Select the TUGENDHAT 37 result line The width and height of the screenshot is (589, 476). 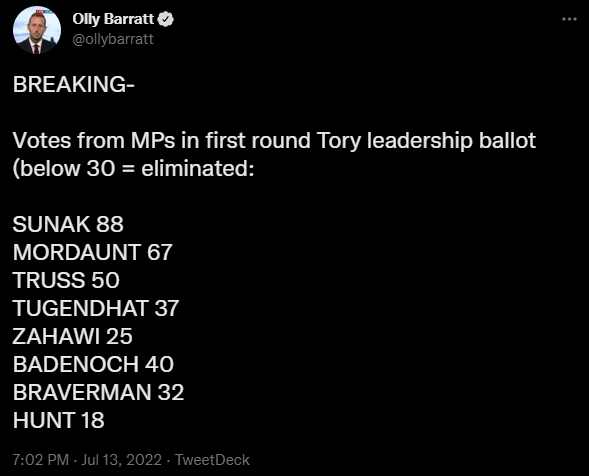96,308
